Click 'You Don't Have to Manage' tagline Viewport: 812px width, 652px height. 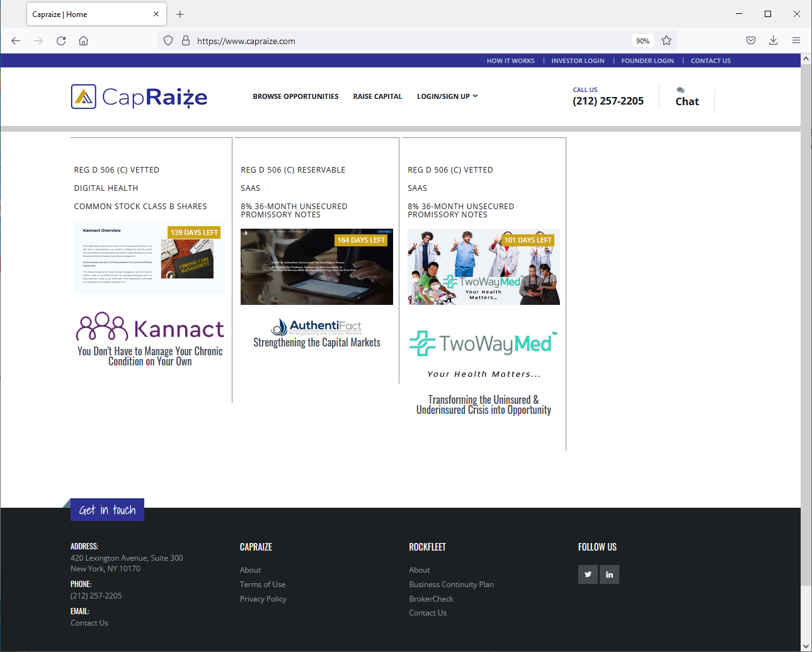[150, 356]
